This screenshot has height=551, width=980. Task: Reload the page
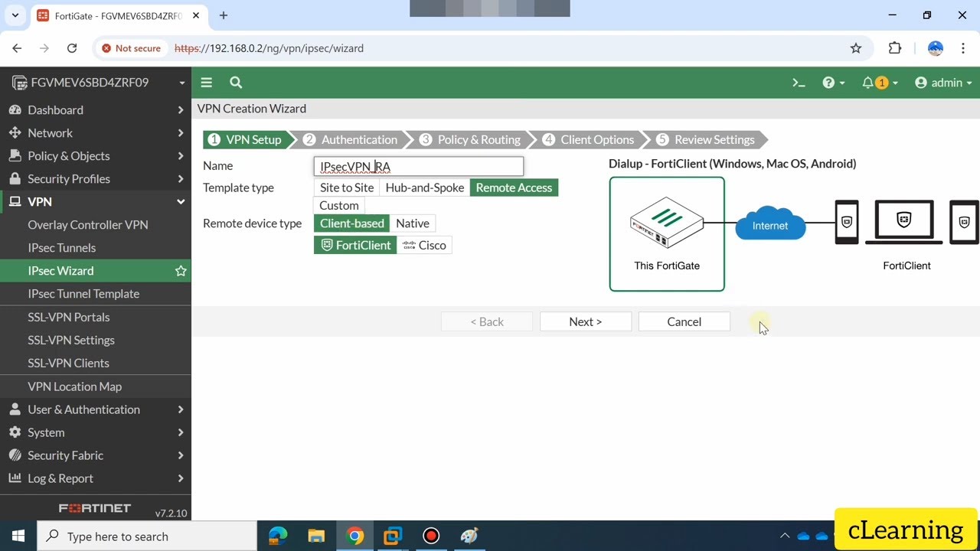point(72,48)
